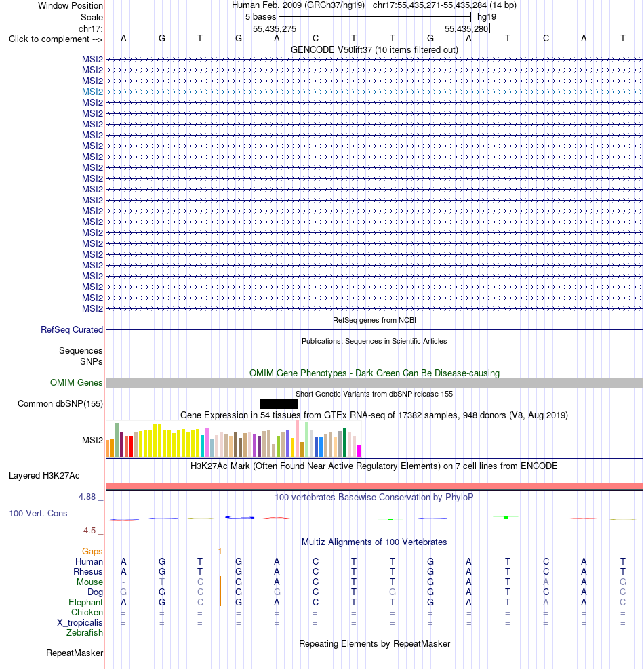Open 'Multiz Alignments of 100 Vertebrates' title
The height and width of the screenshot is (669, 644).
(x=374, y=542)
